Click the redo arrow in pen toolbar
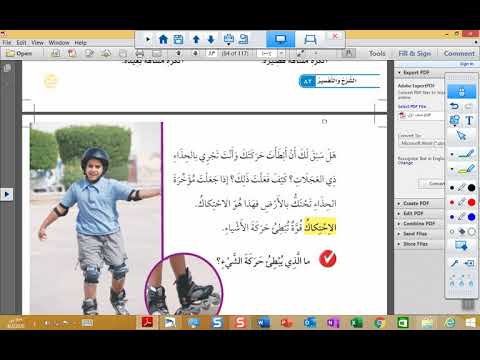 pos(468,106)
